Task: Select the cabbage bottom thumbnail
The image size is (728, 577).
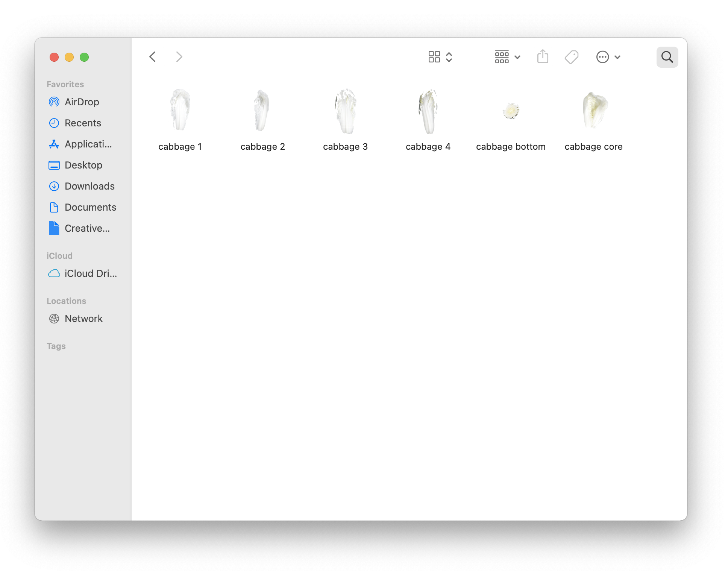Action: [511, 111]
